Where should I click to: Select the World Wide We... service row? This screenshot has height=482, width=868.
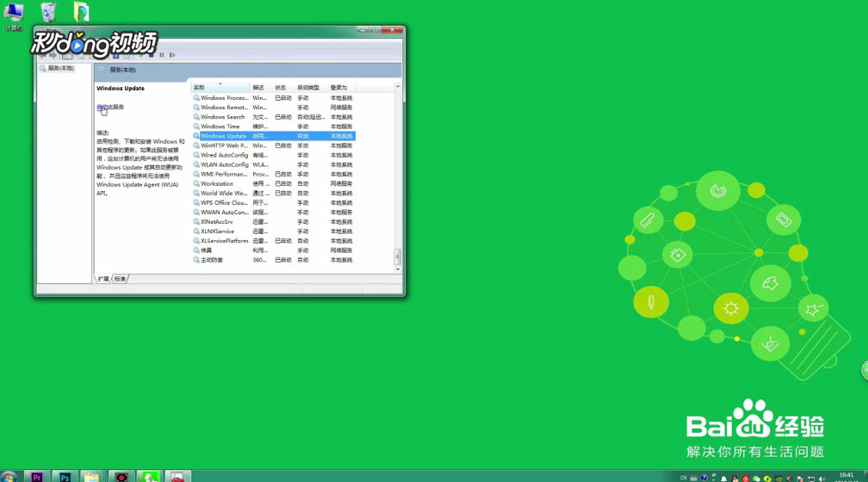(x=274, y=193)
